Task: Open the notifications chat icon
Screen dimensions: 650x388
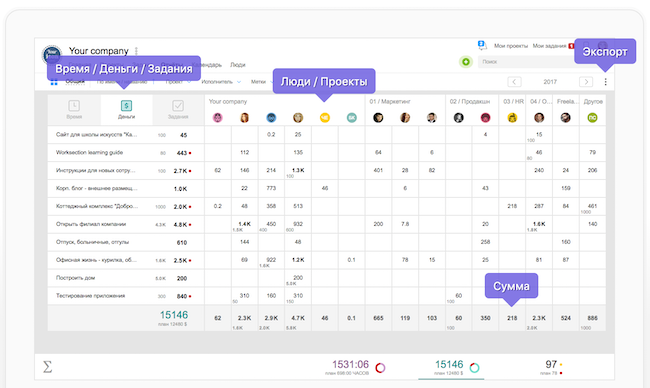Action: tap(482, 45)
